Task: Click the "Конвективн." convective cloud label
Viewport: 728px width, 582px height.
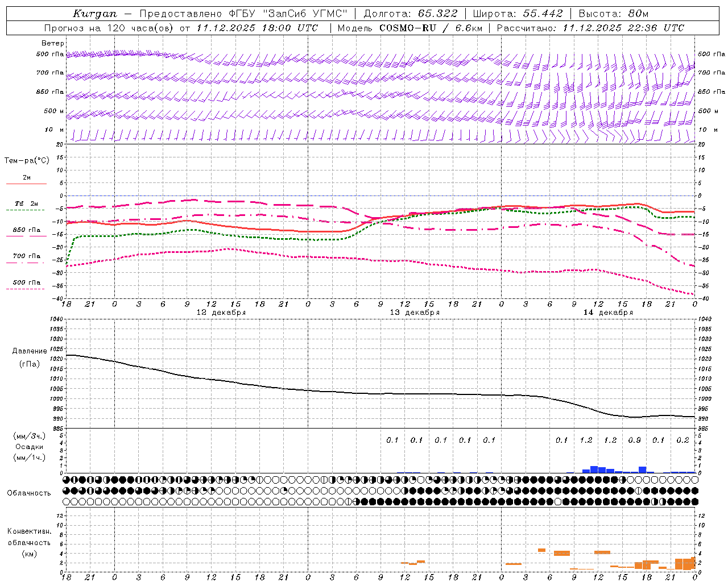Action: pyautogui.click(x=30, y=531)
